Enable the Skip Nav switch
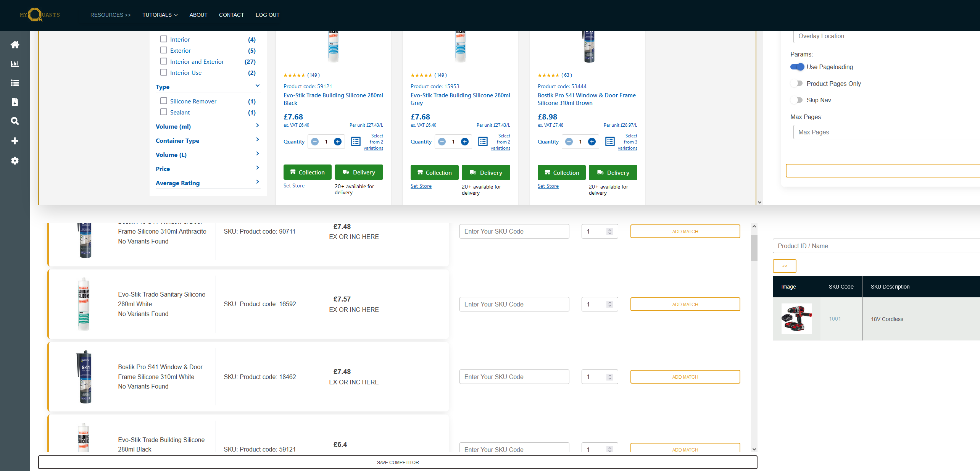 click(x=797, y=100)
